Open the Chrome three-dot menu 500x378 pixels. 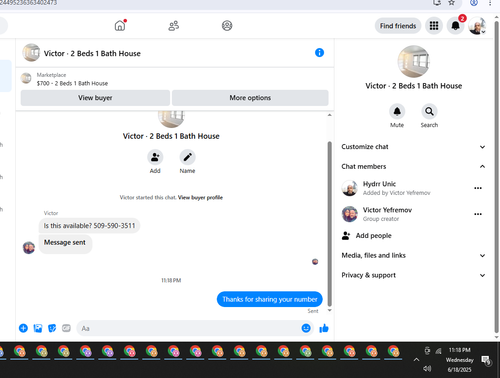(490, 3)
